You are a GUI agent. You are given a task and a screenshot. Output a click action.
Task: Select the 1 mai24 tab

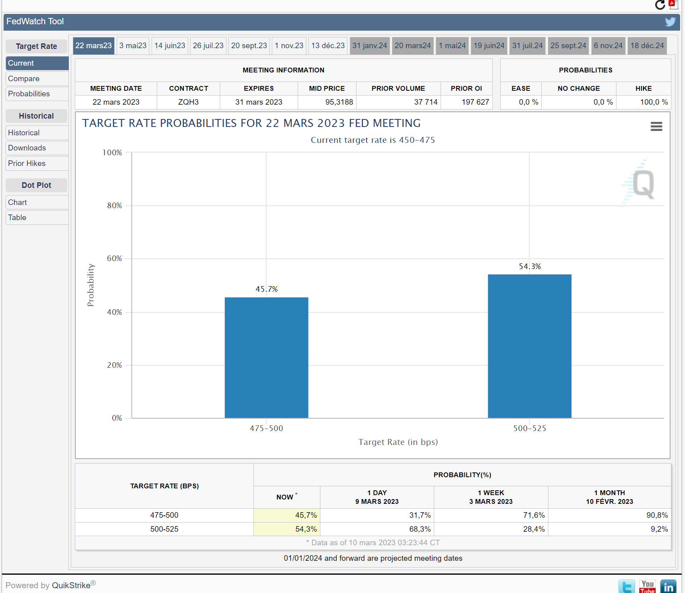tap(452, 46)
